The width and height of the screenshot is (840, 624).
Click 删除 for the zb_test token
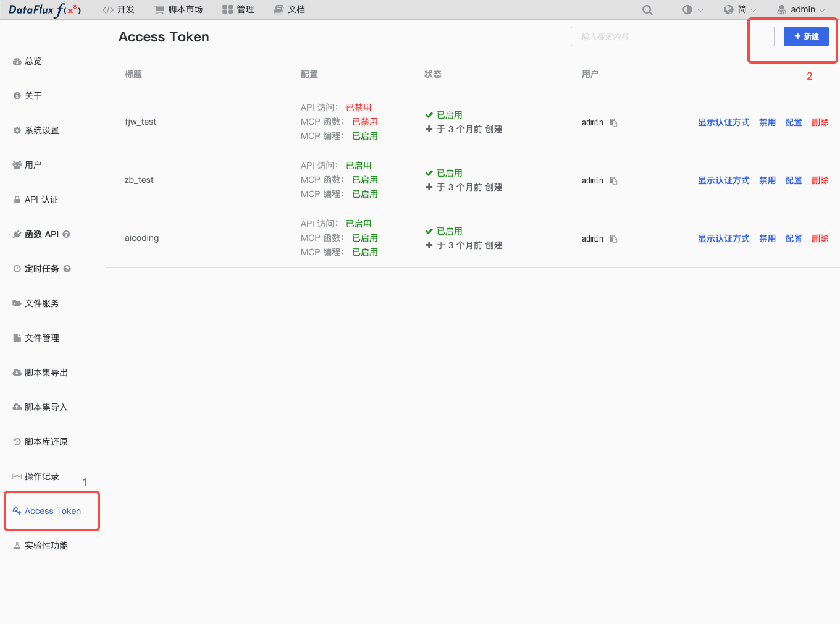[x=820, y=180]
